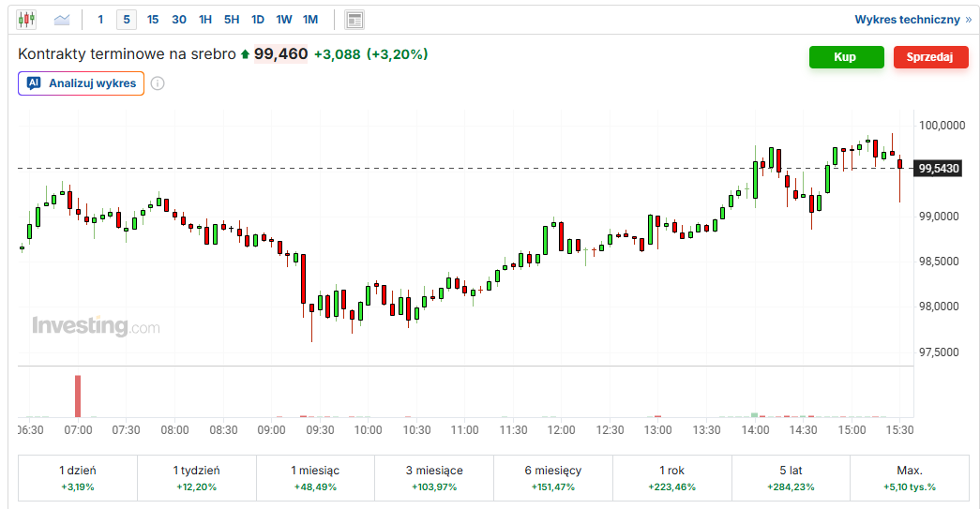Click the 12:00 time axis label
The height and width of the screenshot is (509, 980).
(x=561, y=429)
